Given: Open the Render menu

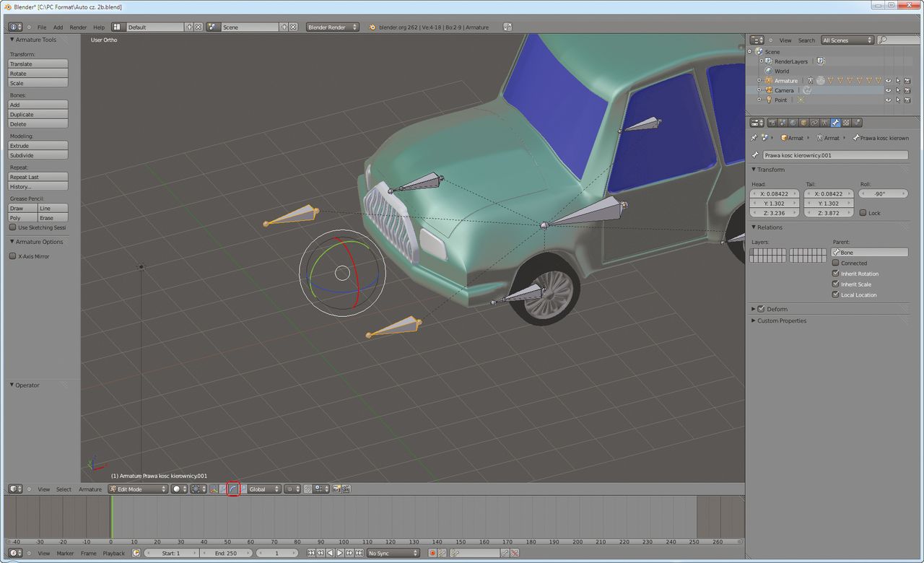Looking at the screenshot, I should pos(78,27).
